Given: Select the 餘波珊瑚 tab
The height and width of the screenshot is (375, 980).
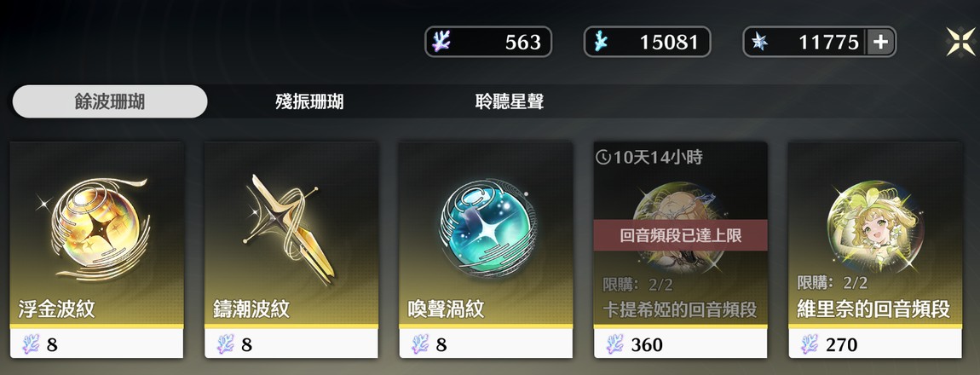Looking at the screenshot, I should pyautogui.click(x=110, y=102).
